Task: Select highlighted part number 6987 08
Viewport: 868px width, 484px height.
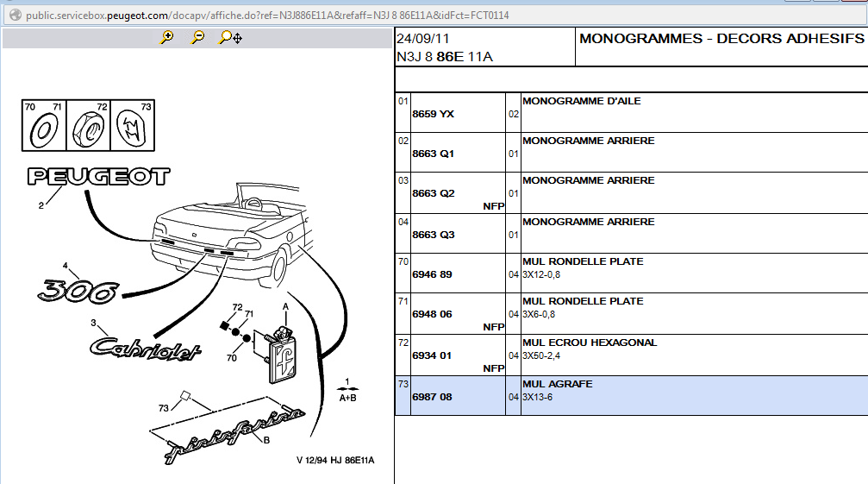Action: [432, 397]
